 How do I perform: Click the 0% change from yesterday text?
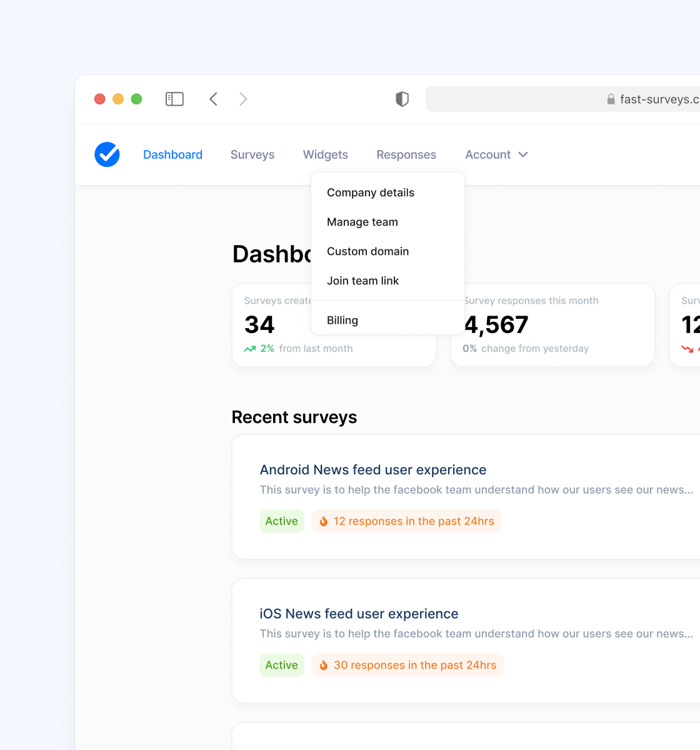coord(526,349)
